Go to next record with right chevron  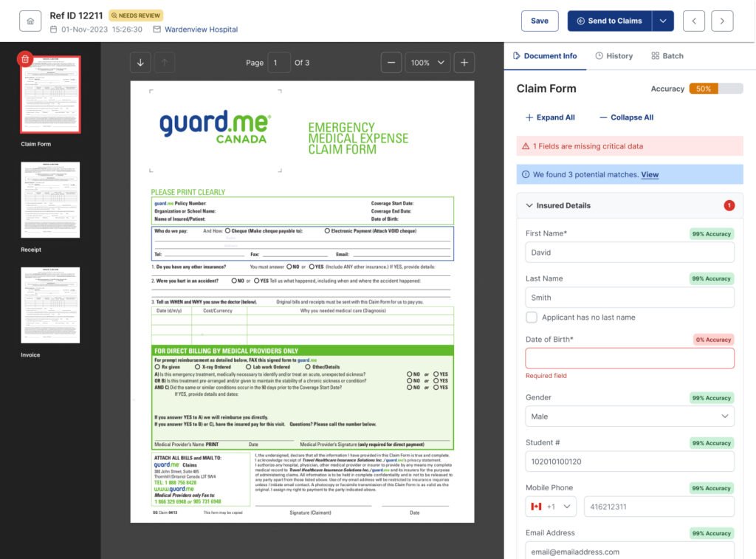(722, 21)
